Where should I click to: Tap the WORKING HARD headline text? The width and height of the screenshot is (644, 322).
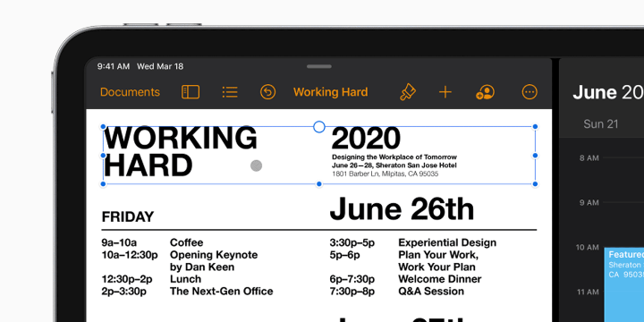tap(180, 152)
